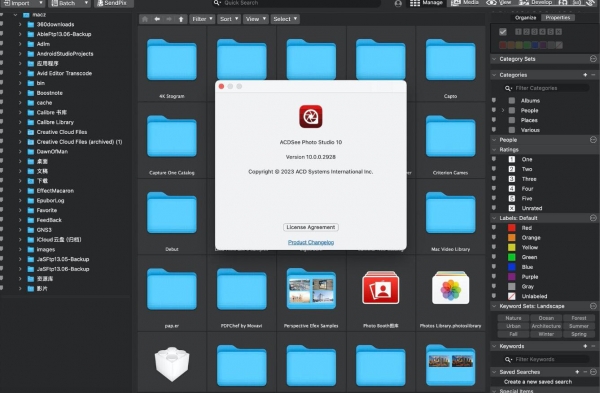Image resolution: width=600 pixels, height=393 pixels.
Task: Open Keyword Sets options circle icon
Action: click(x=593, y=306)
